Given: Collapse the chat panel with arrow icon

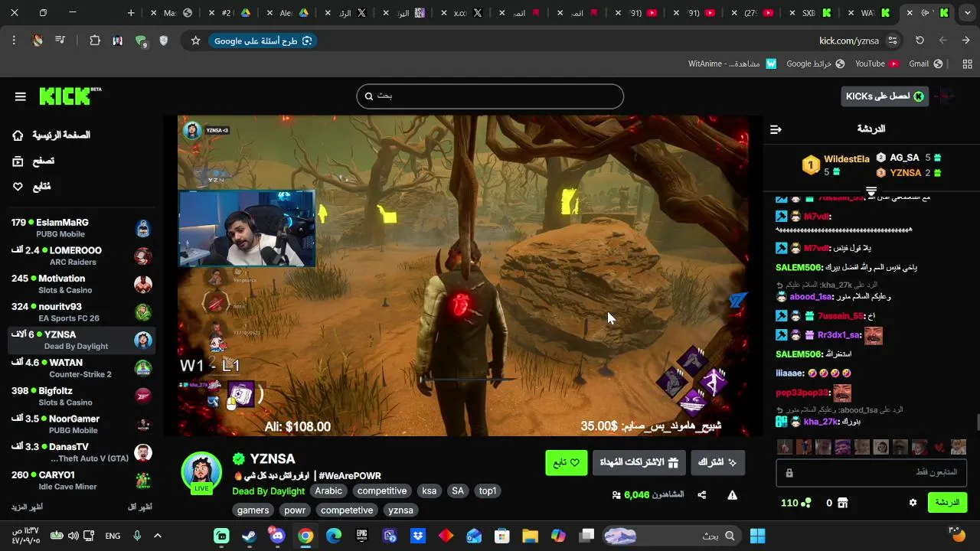Looking at the screenshot, I should coord(776,129).
